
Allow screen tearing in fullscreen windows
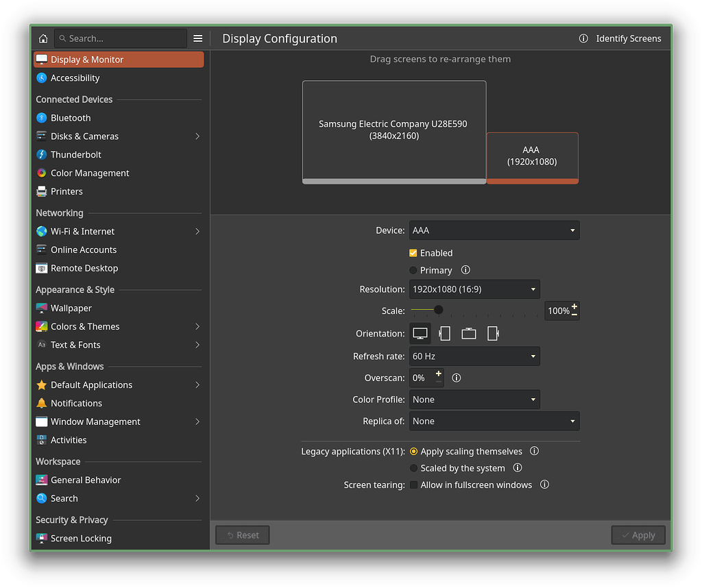[x=413, y=485]
